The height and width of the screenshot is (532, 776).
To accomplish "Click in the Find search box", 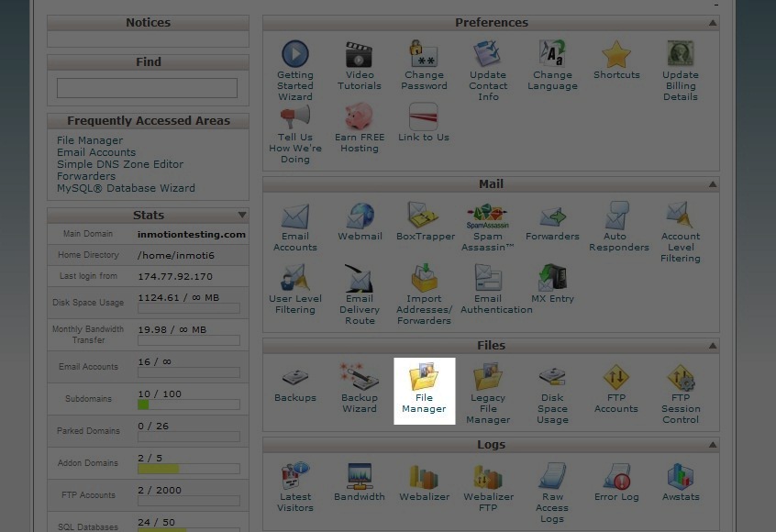I will point(147,88).
